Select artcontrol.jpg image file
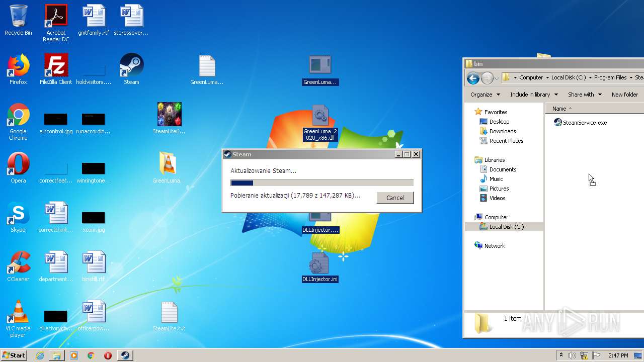The height and width of the screenshot is (362, 644). 56,124
